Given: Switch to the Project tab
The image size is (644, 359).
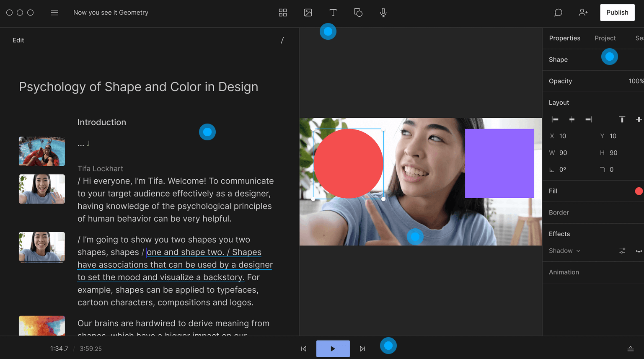Looking at the screenshot, I should [605, 38].
